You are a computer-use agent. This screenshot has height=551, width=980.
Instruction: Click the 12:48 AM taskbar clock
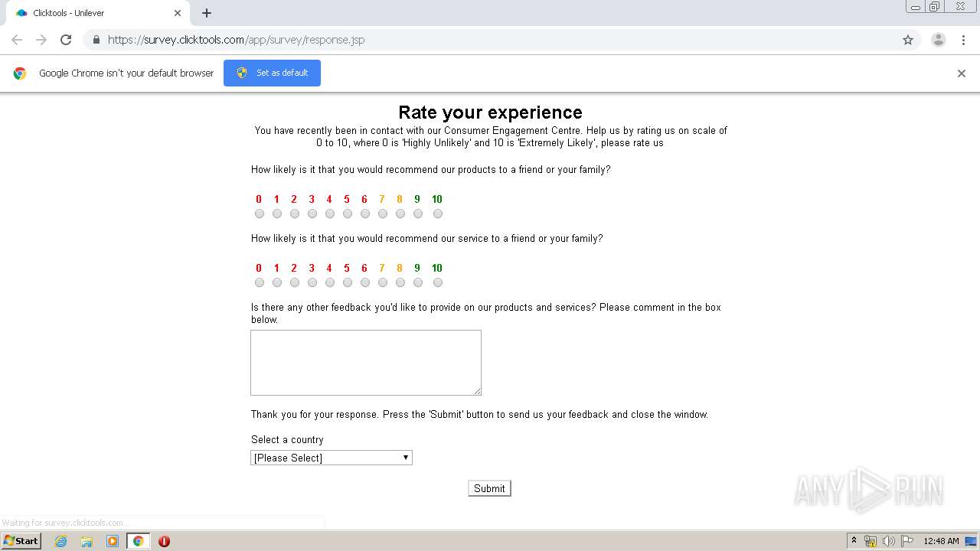click(941, 541)
